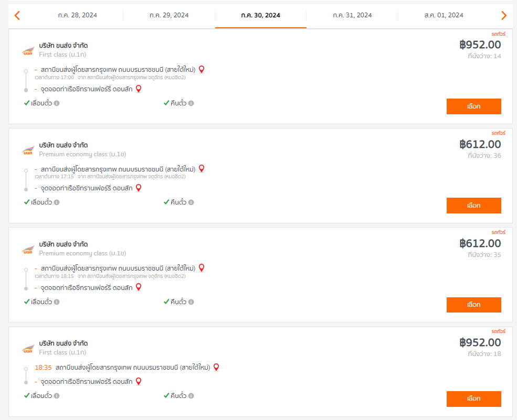Select the 17:00 First class ฿952 trip
The height and width of the screenshot is (420, 517).
(x=474, y=106)
